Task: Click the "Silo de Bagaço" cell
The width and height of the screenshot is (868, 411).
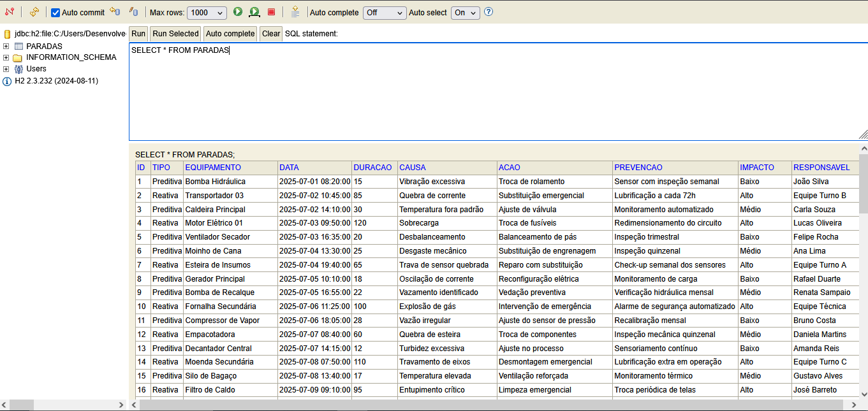Action: 230,376
